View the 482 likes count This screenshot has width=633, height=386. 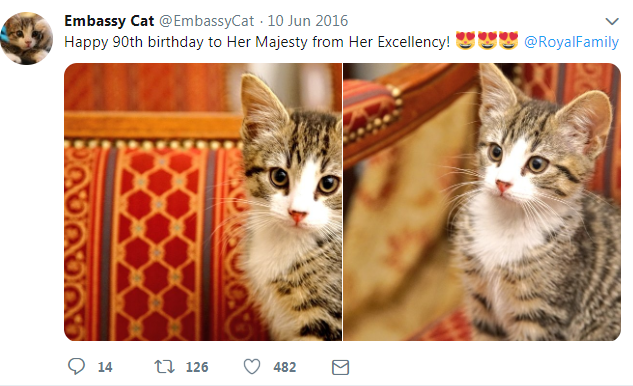click(x=285, y=367)
